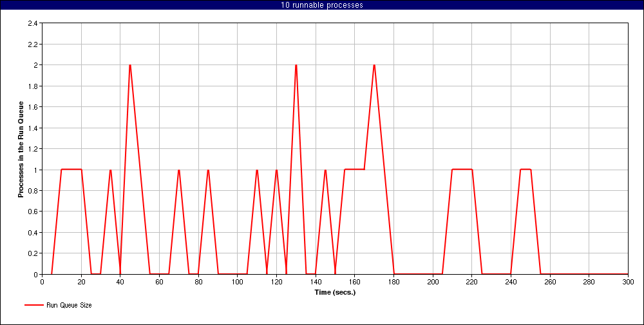The width and height of the screenshot is (644, 325).
Task: Click the peak of 1 at 110 seconds
Action: [x=257, y=170]
